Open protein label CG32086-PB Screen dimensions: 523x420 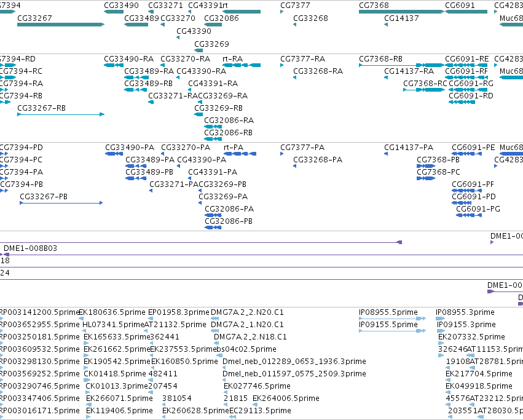pos(229,221)
